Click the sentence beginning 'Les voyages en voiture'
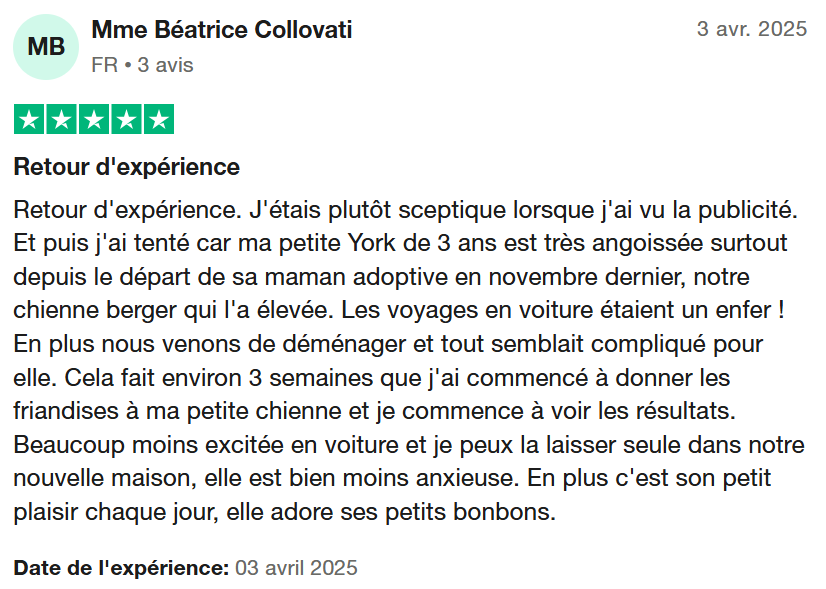This screenshot has width=826, height=589. pos(563,310)
